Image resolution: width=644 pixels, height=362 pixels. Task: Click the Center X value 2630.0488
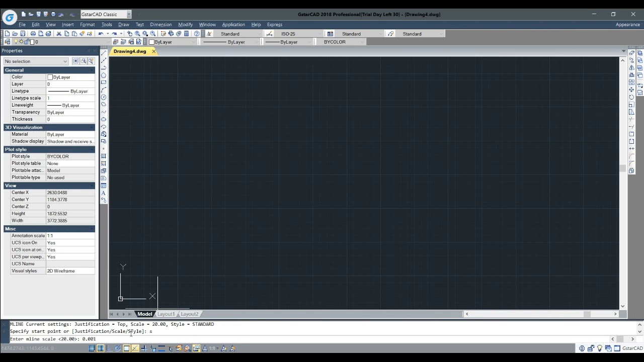(x=70, y=193)
